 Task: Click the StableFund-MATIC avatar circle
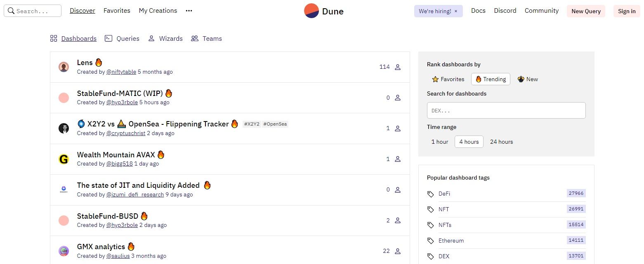click(x=64, y=98)
